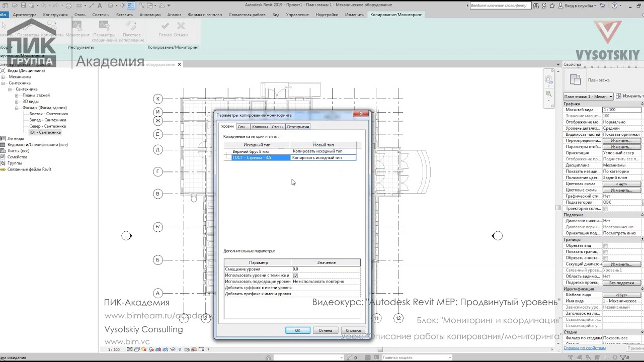
Task: Open the Системы ribbon tab
Action: pos(101,15)
